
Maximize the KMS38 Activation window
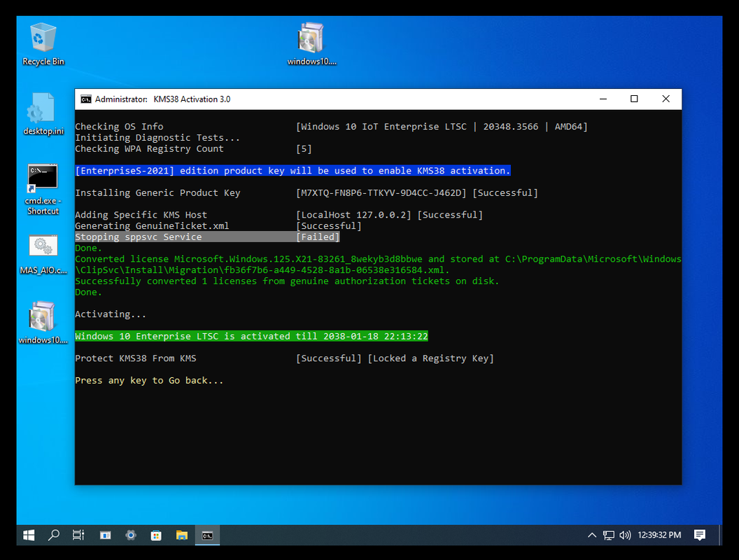coord(634,99)
